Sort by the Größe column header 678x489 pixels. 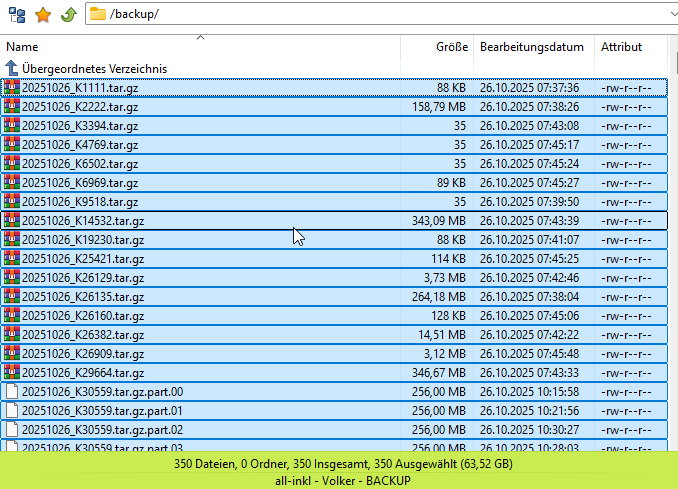click(x=451, y=47)
